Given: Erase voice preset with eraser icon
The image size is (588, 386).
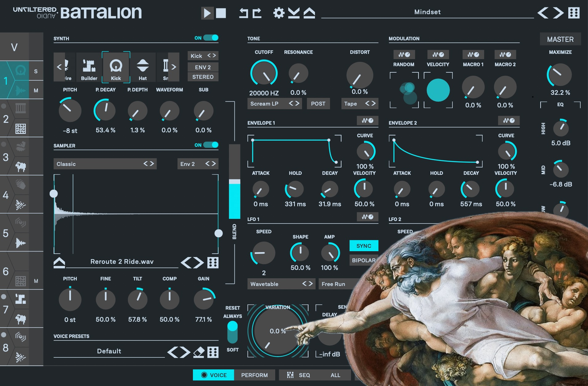Looking at the screenshot, I should point(199,352).
